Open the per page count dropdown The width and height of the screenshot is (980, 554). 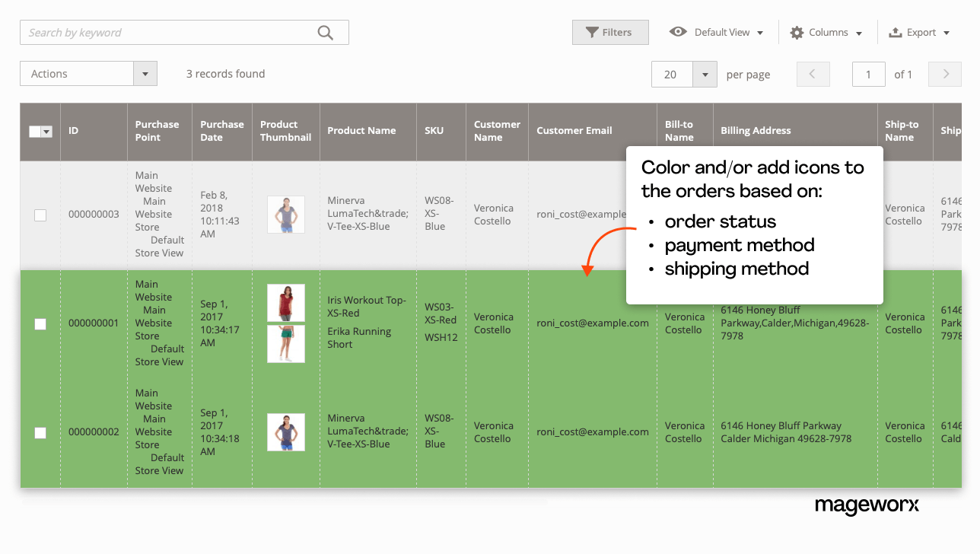click(705, 74)
